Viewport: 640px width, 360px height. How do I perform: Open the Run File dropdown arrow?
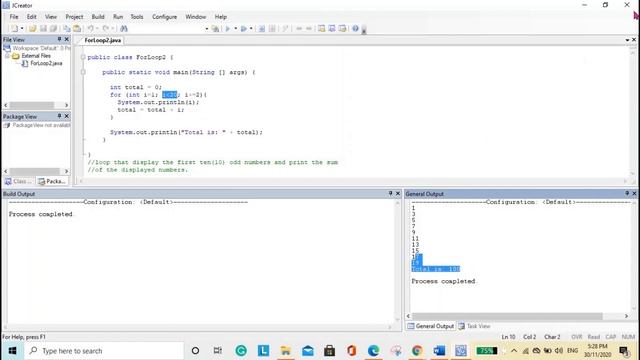[251, 29]
